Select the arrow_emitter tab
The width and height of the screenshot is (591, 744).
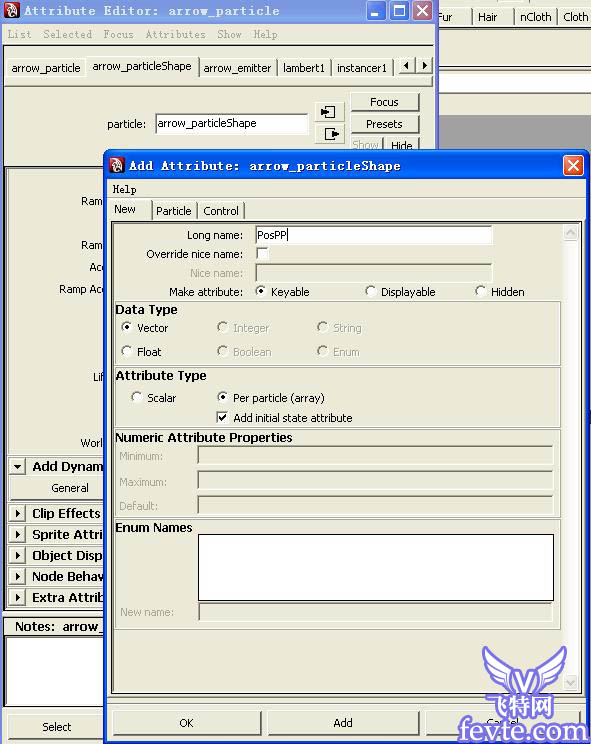(x=237, y=68)
